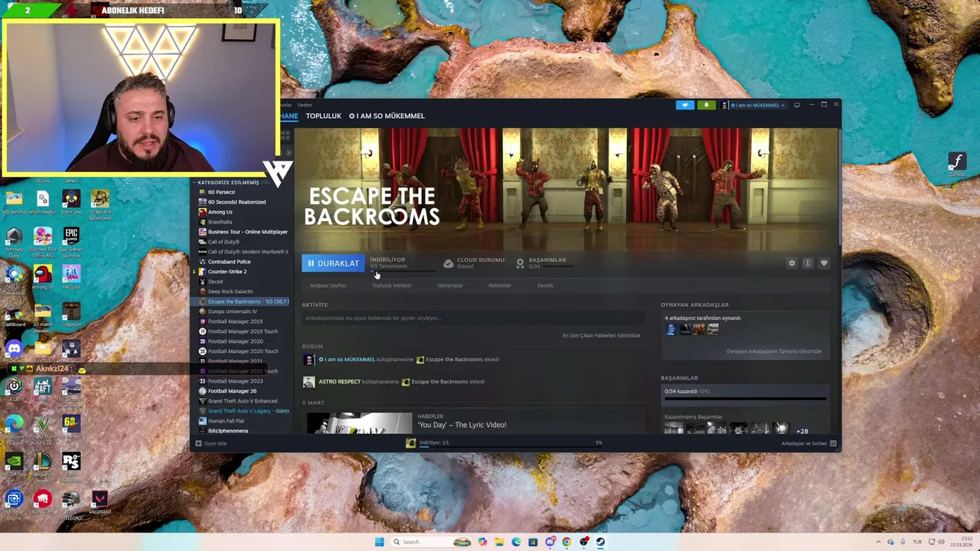This screenshot has width=980, height=551.
Task: Open the Valorant desktop shortcut
Action: point(100,501)
